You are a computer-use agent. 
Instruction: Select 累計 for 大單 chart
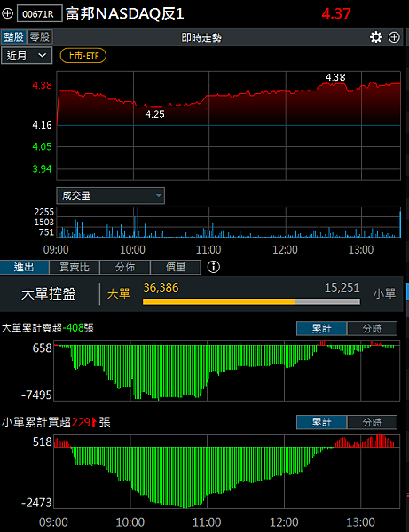pos(321,328)
